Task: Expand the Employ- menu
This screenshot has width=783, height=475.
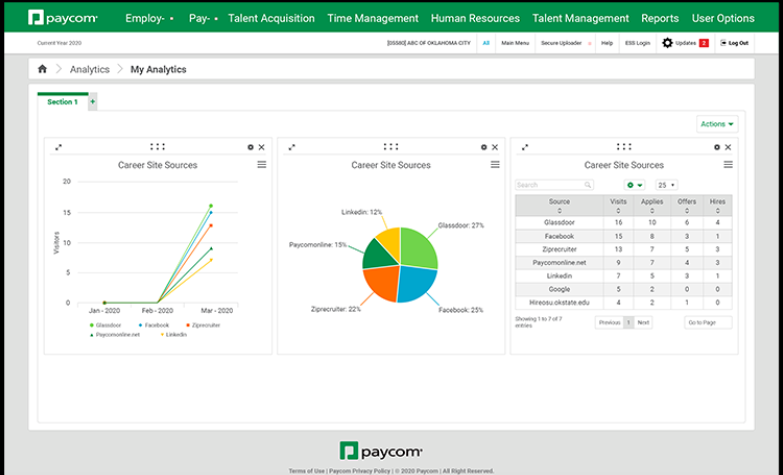Action: [x=149, y=18]
